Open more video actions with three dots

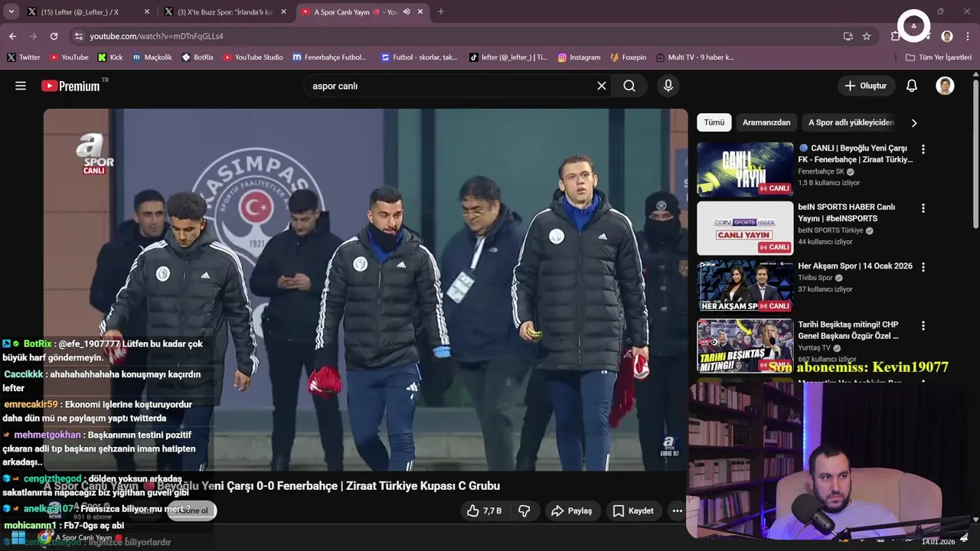tap(677, 510)
